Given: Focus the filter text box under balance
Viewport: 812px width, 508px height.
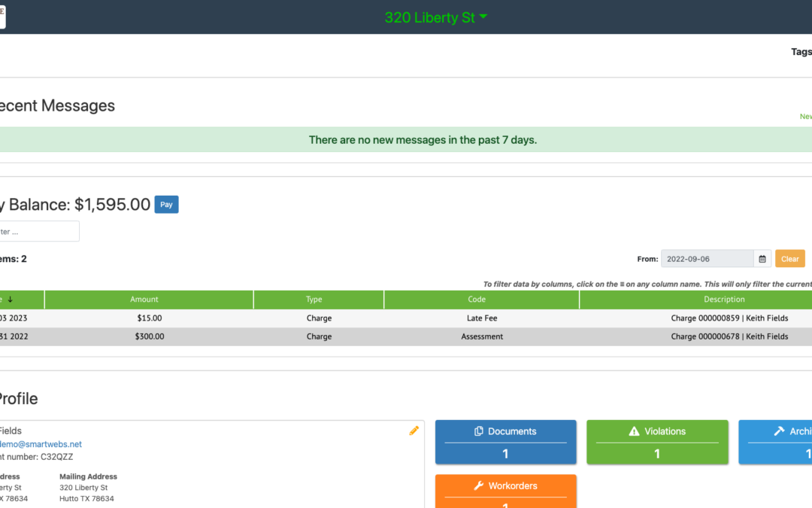Looking at the screenshot, I should [x=38, y=232].
